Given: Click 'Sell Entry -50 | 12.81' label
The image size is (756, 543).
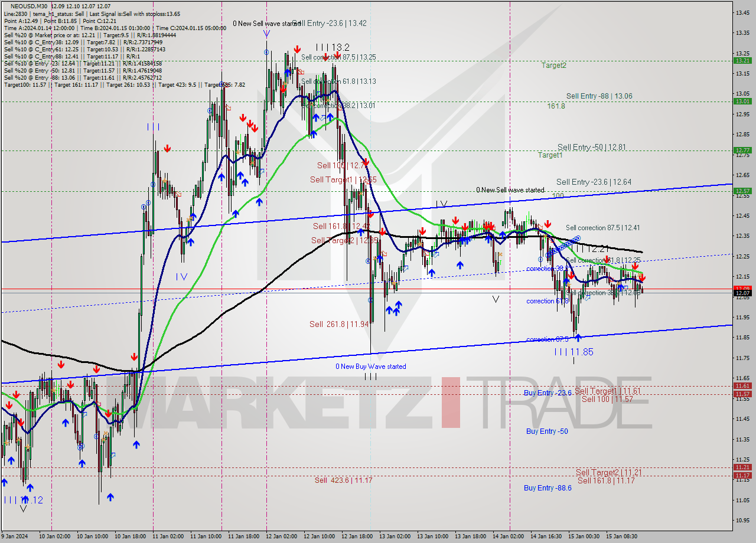Looking at the screenshot, I should [591, 147].
